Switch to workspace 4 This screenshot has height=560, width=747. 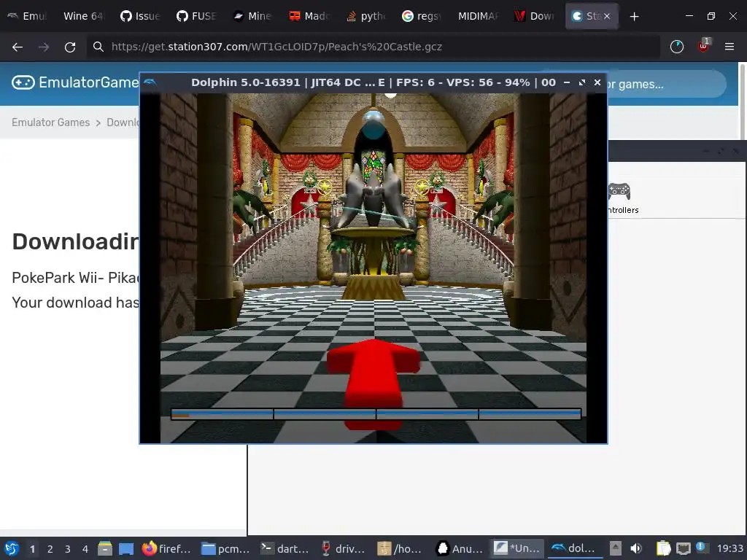[85, 549]
